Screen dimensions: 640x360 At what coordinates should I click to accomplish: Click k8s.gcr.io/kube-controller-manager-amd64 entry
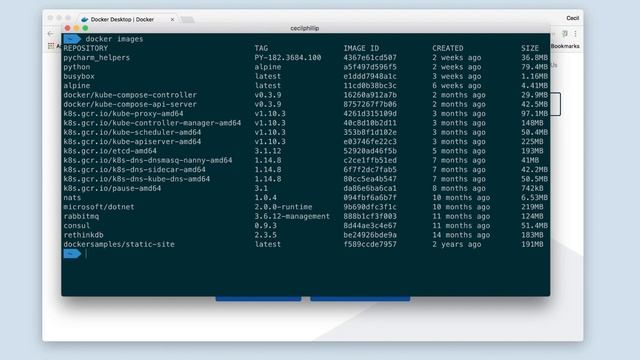152,123
